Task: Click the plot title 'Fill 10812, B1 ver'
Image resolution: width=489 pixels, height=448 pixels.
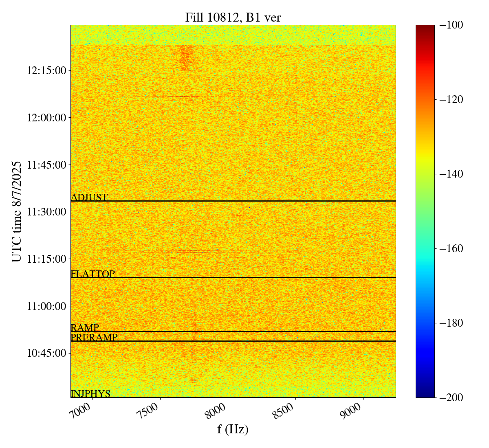Action: coord(233,18)
